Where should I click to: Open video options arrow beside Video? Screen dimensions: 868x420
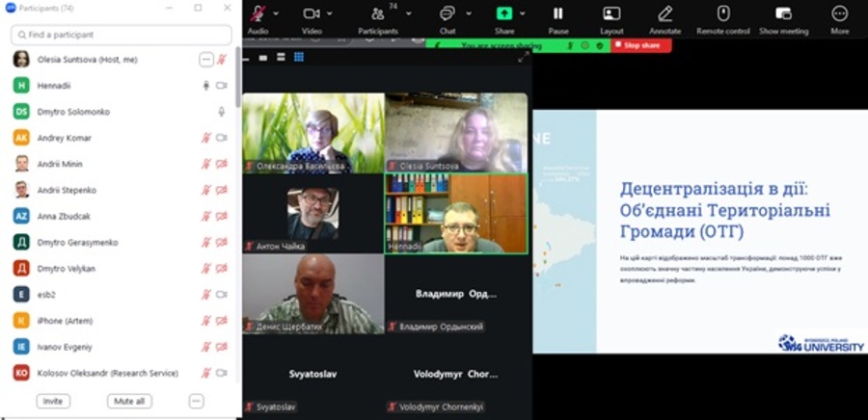point(330,13)
